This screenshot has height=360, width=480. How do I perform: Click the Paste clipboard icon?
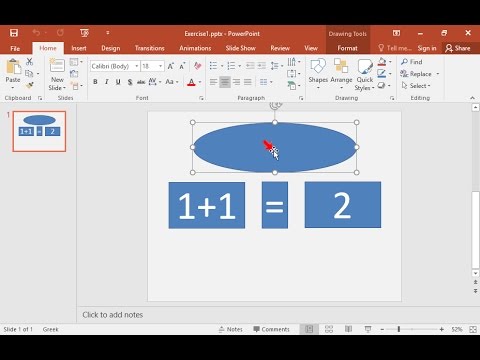pyautogui.click(x=13, y=67)
